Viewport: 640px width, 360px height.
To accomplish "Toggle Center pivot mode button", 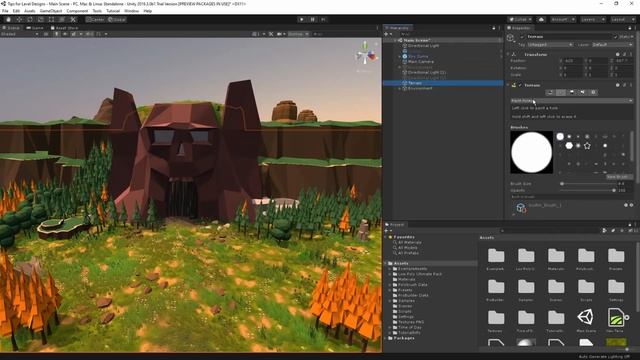I will [96, 19].
